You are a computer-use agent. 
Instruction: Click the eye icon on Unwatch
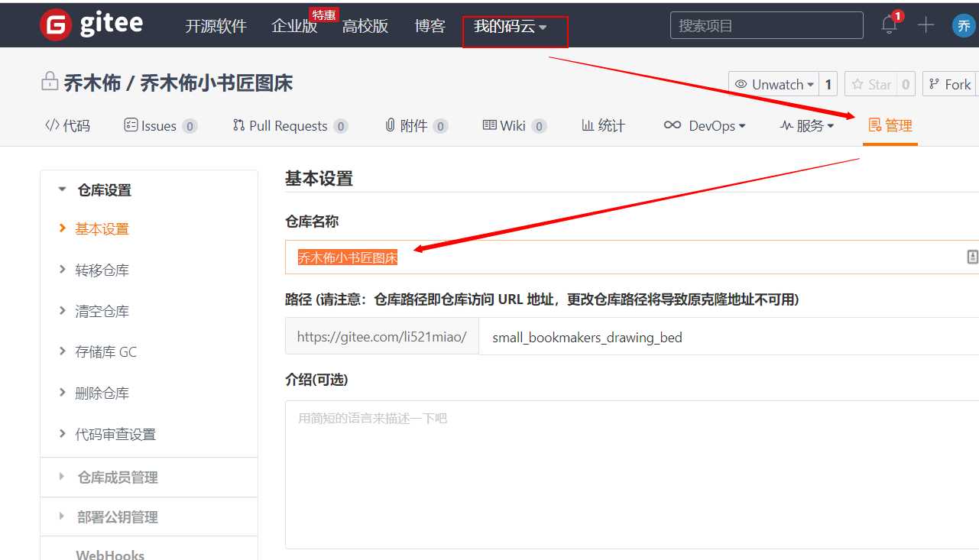[741, 84]
